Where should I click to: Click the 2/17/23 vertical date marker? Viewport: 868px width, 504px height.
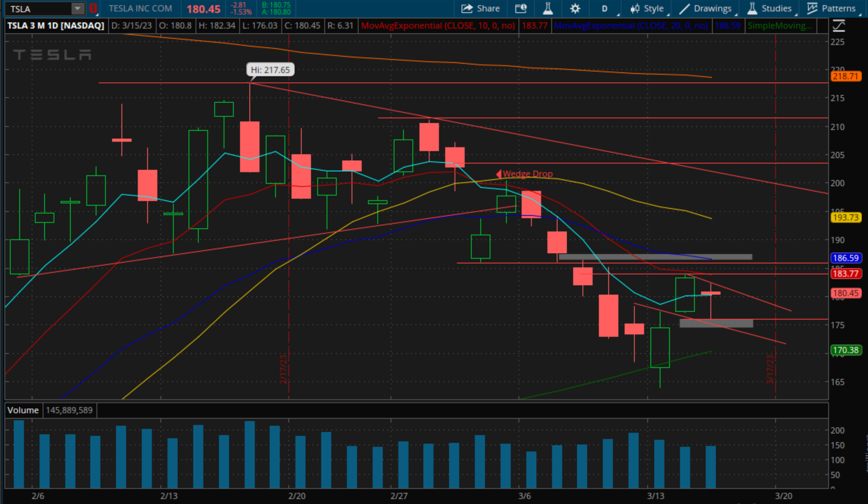click(x=283, y=369)
